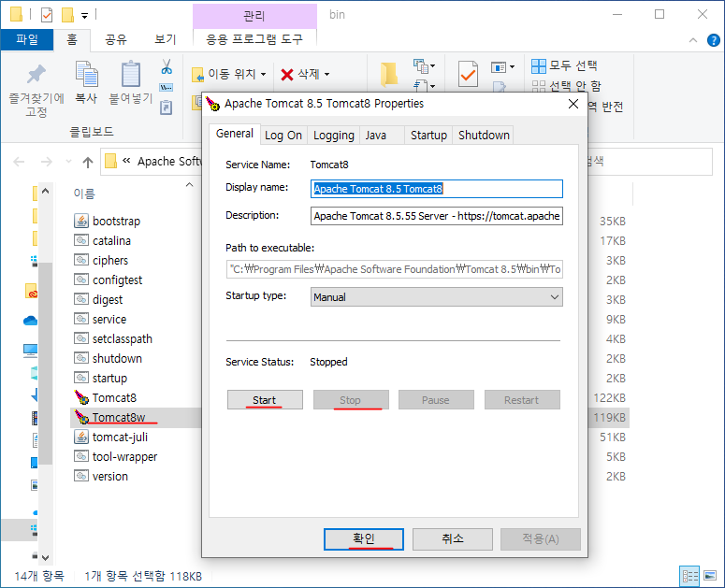Click the red X delete icon
This screenshot has width=725, height=588.
point(287,75)
